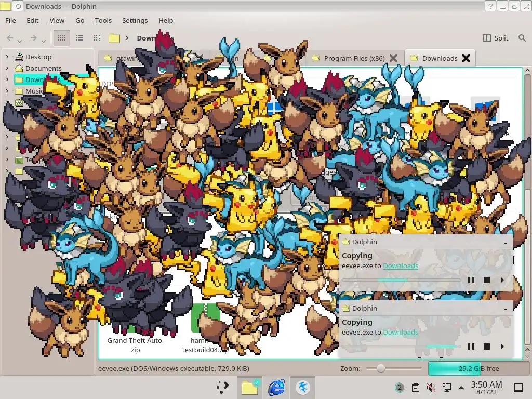532x399 pixels.
Task: Open Downloads link in first copy notification
Action: (401, 265)
